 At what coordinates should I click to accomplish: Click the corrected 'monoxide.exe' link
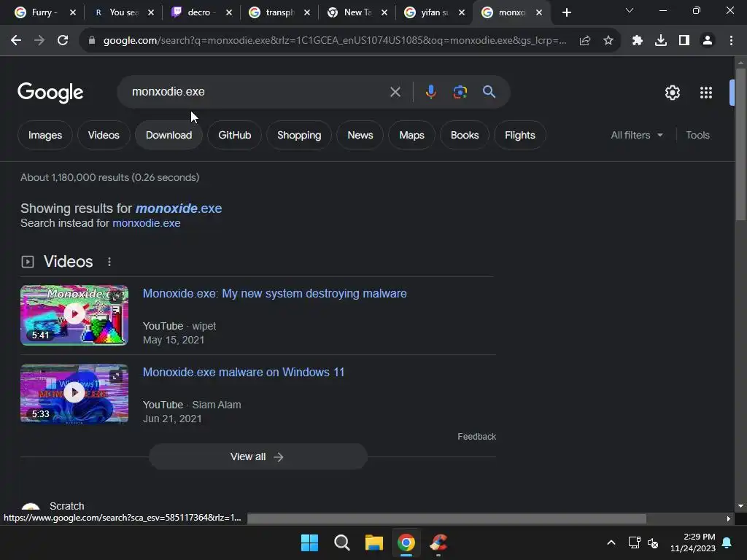pos(179,209)
